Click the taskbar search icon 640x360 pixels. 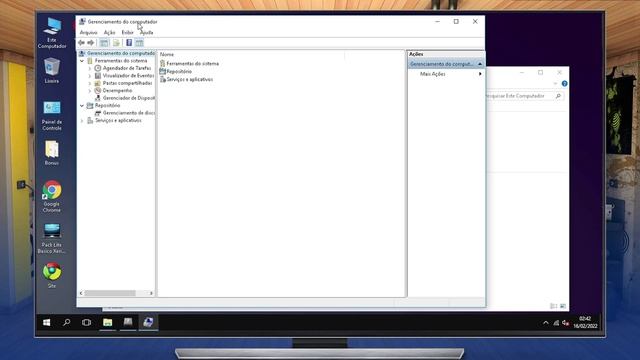pyautogui.click(x=67, y=322)
